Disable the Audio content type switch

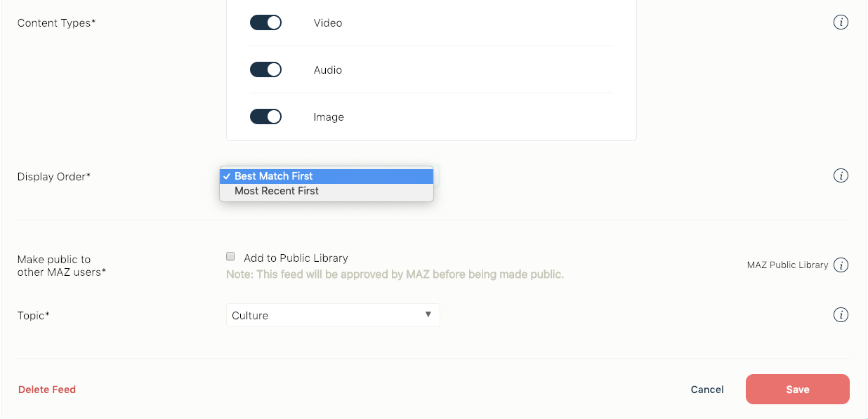tap(265, 69)
